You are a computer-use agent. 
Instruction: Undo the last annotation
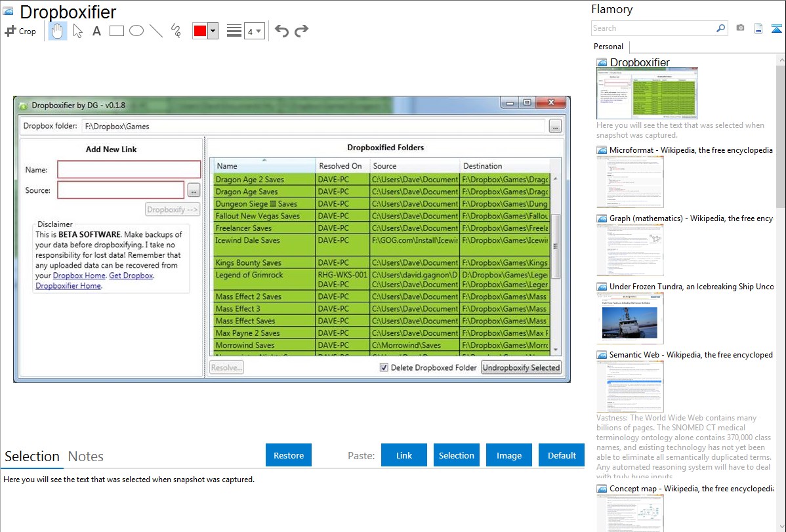tap(281, 31)
